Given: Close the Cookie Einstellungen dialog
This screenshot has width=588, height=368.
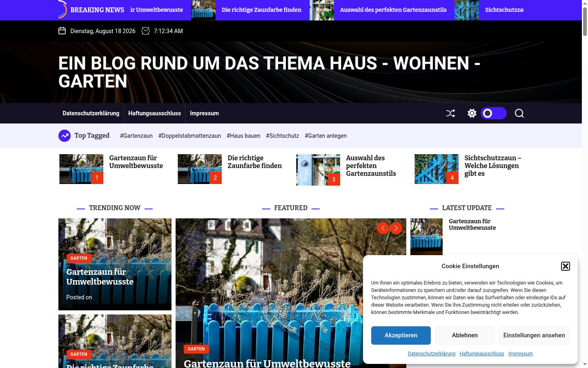Looking at the screenshot, I should point(566,266).
